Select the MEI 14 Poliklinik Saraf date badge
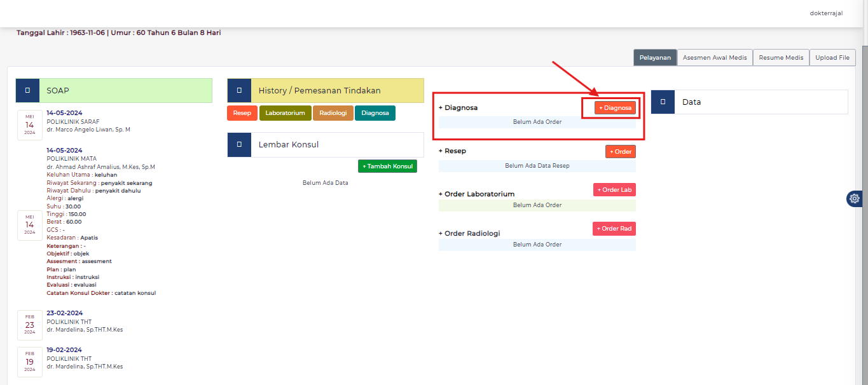Screen dimensions: 868x385 [x=30, y=125]
